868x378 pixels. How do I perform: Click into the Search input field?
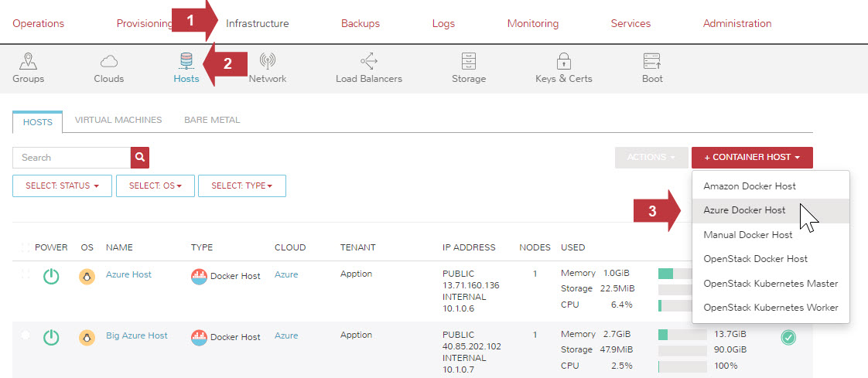(71, 158)
